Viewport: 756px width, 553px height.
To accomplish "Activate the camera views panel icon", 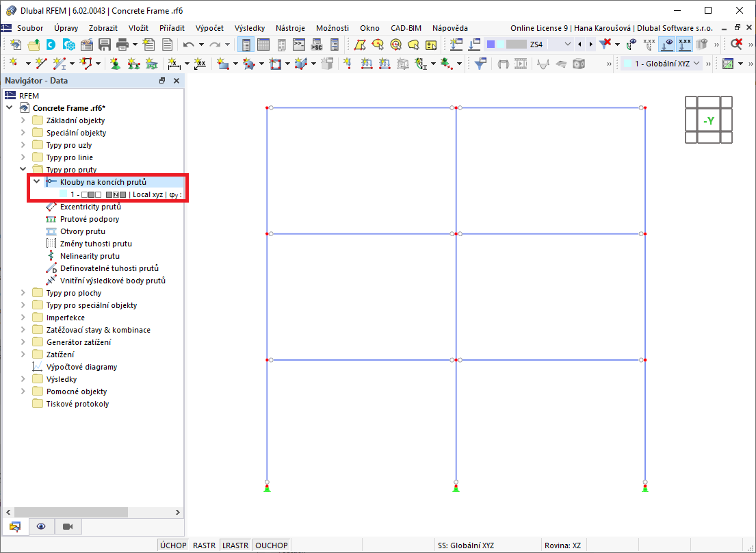I will click(x=68, y=527).
